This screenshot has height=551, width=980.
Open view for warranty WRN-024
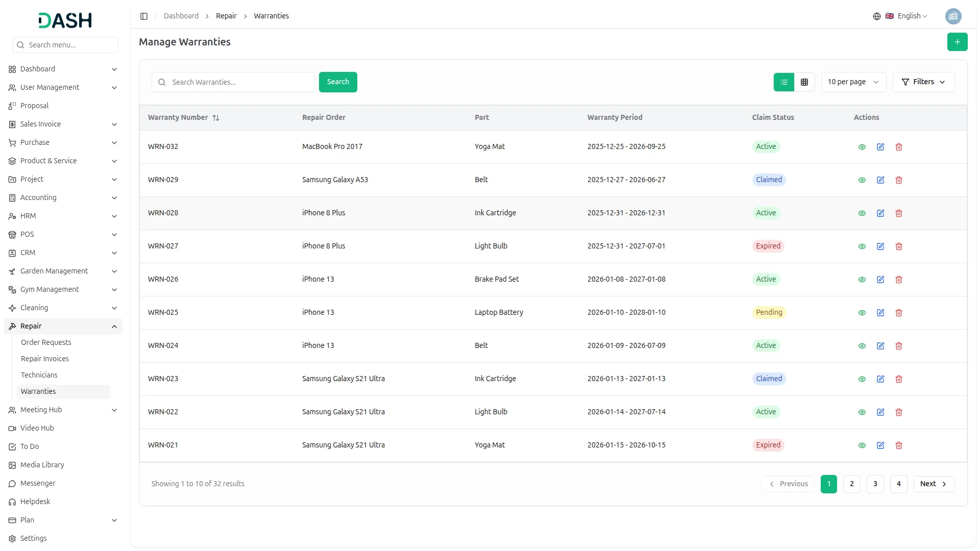tap(862, 346)
